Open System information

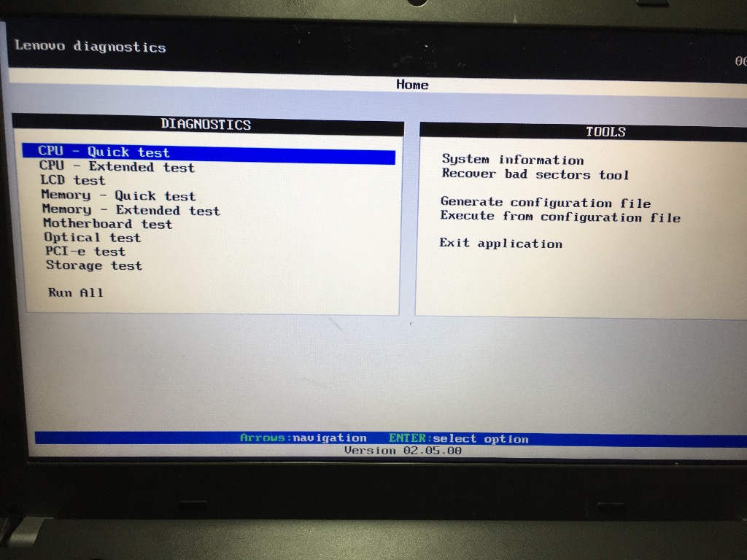[x=512, y=160]
